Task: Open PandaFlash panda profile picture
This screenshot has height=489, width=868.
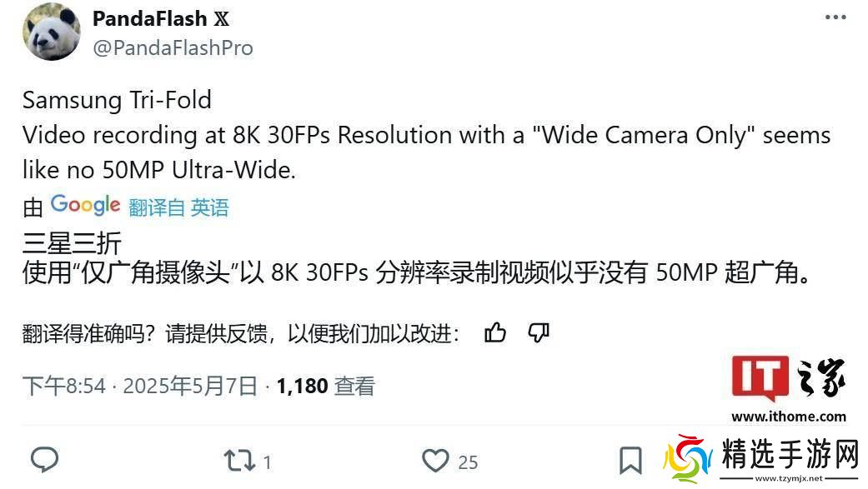Action: [x=52, y=32]
